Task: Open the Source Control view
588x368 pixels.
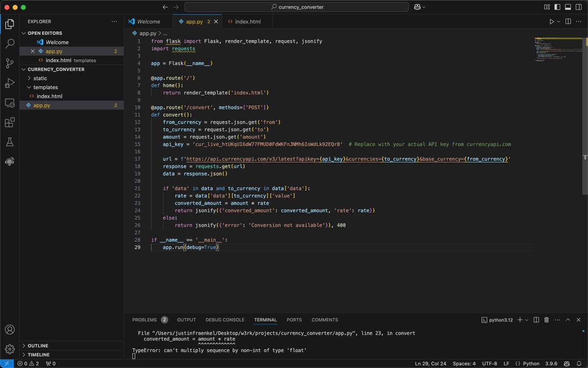Action: 9,63
